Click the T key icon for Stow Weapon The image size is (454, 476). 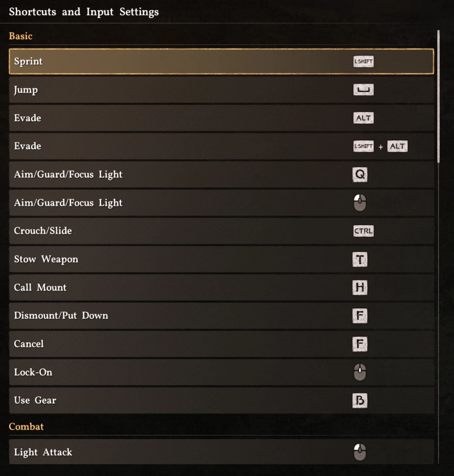[x=360, y=259]
